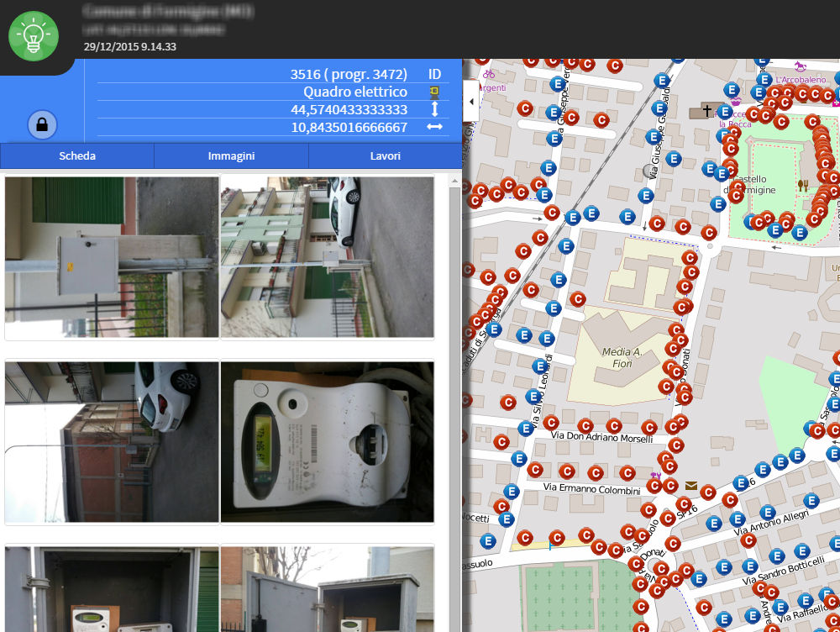This screenshot has height=632, width=840.
Task: Click the horizontal arrow longitude icon
Action: 434,128
